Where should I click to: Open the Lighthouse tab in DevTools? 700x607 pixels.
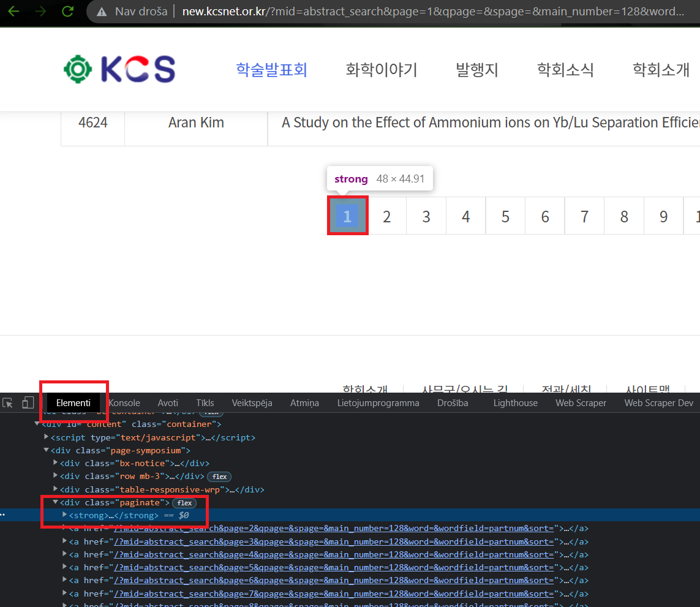(515, 403)
